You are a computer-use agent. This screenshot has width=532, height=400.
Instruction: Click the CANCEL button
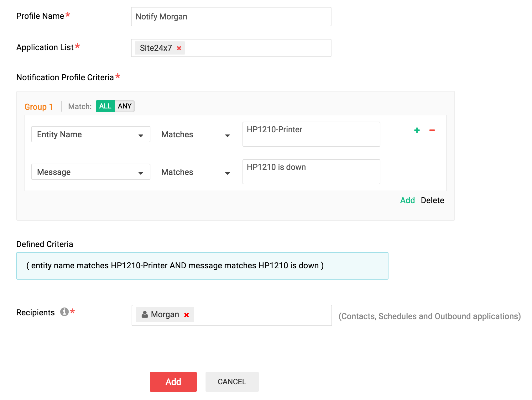click(x=232, y=382)
